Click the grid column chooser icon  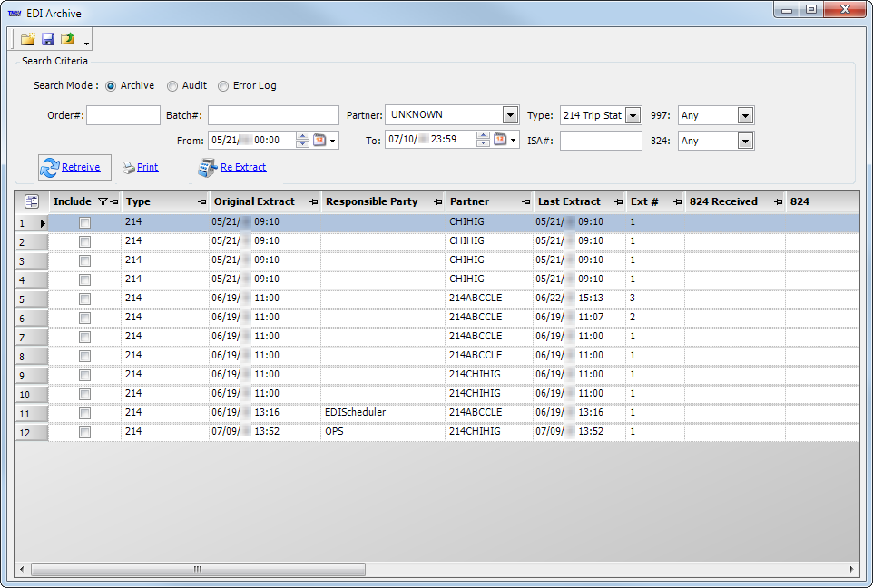point(31,201)
